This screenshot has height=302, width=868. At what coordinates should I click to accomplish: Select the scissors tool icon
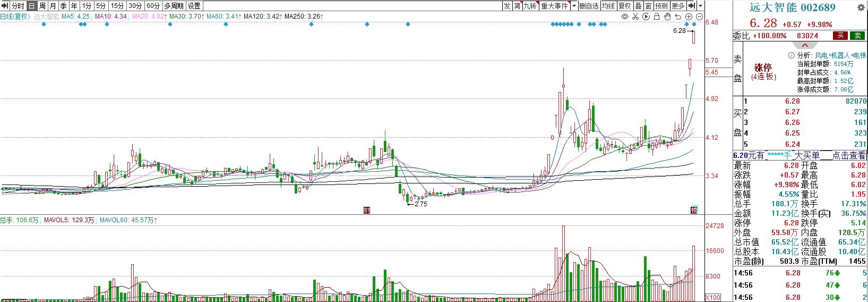(635, 16)
